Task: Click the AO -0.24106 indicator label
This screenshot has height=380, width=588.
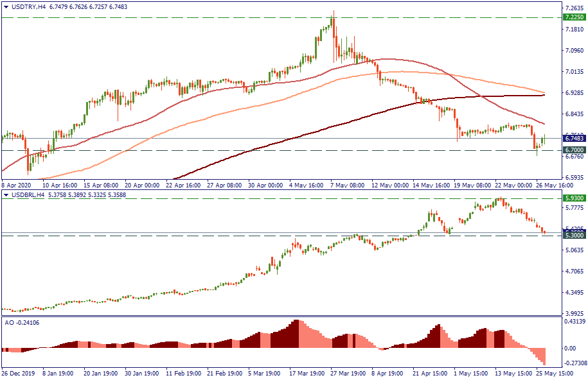Action: pyautogui.click(x=22, y=322)
